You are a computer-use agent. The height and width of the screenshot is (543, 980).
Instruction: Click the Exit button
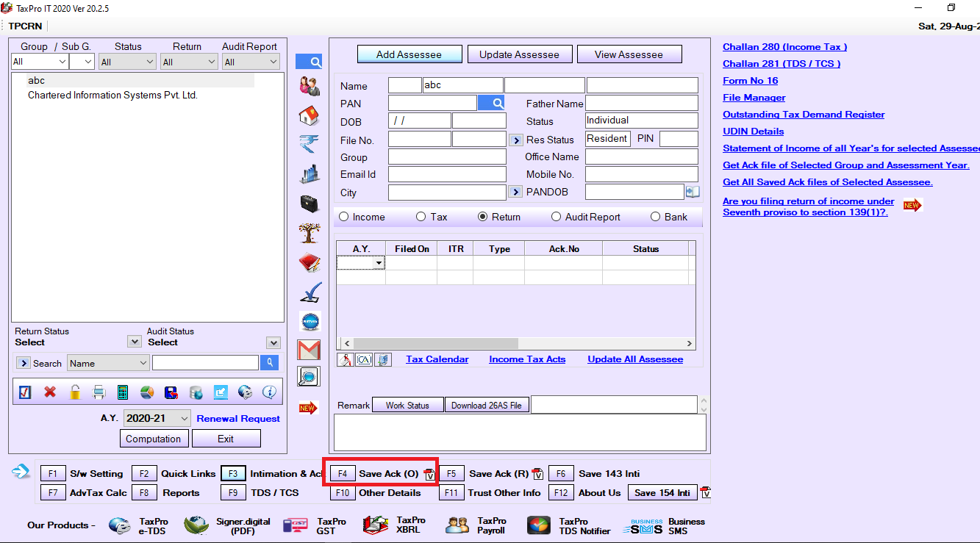coord(226,439)
